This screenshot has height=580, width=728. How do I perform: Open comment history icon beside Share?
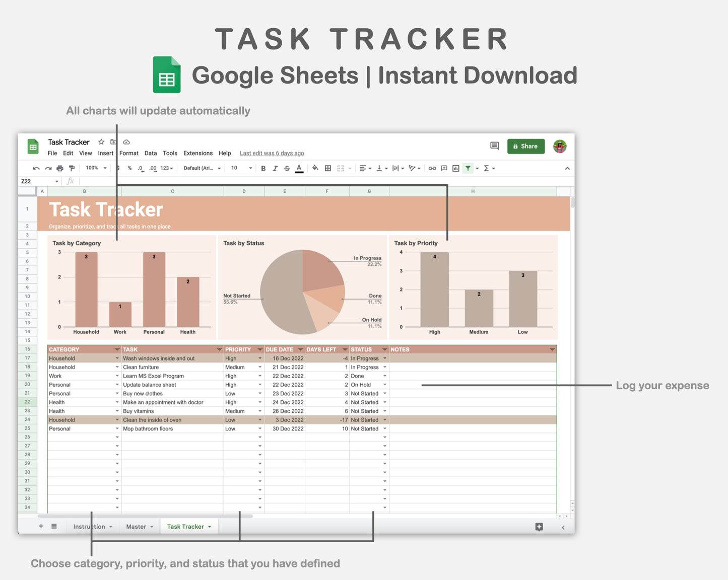pyautogui.click(x=494, y=146)
